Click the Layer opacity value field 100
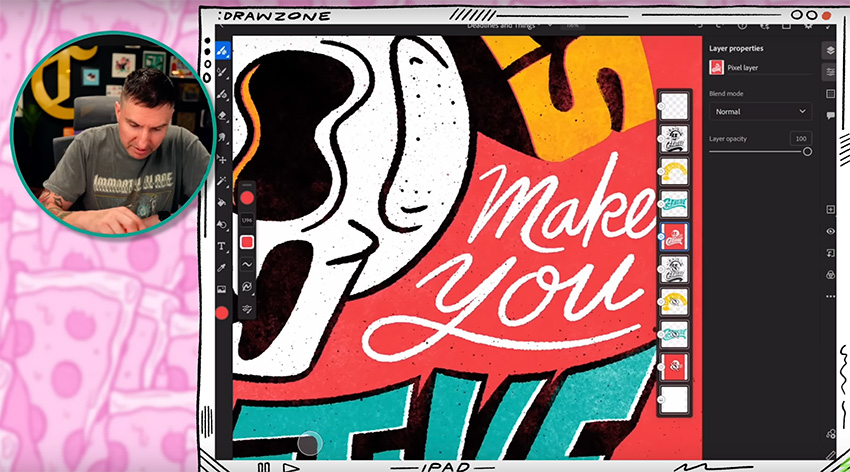 801,139
